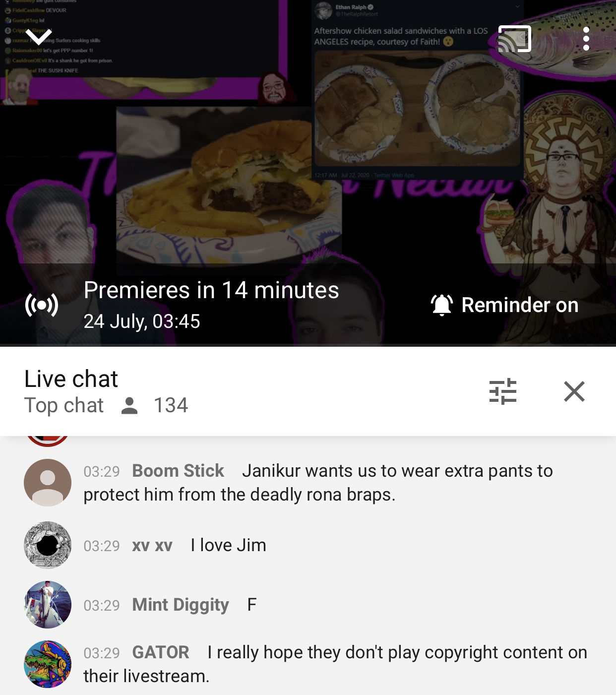Tap xv xv's profile picture
This screenshot has height=695, width=616.
pos(48,545)
